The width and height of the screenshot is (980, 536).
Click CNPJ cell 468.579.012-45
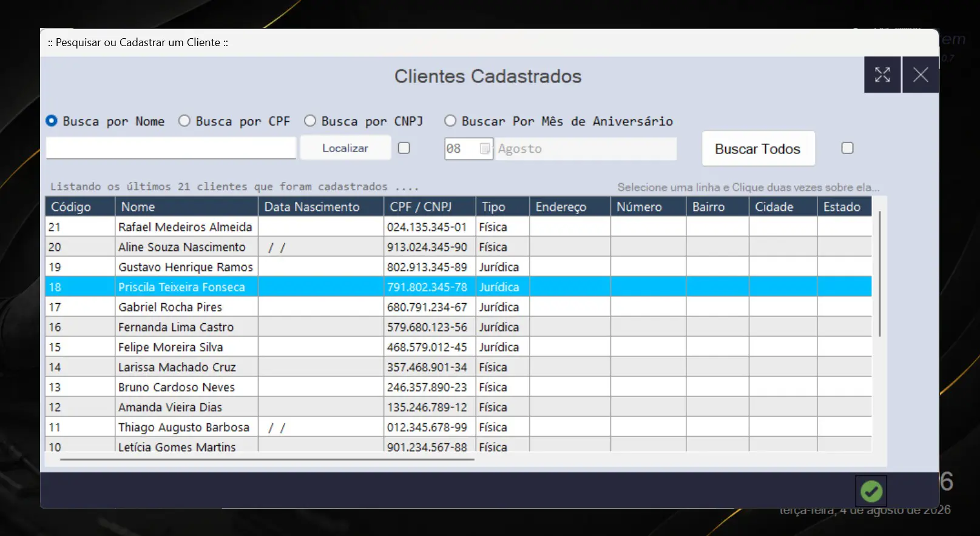pyautogui.click(x=430, y=347)
